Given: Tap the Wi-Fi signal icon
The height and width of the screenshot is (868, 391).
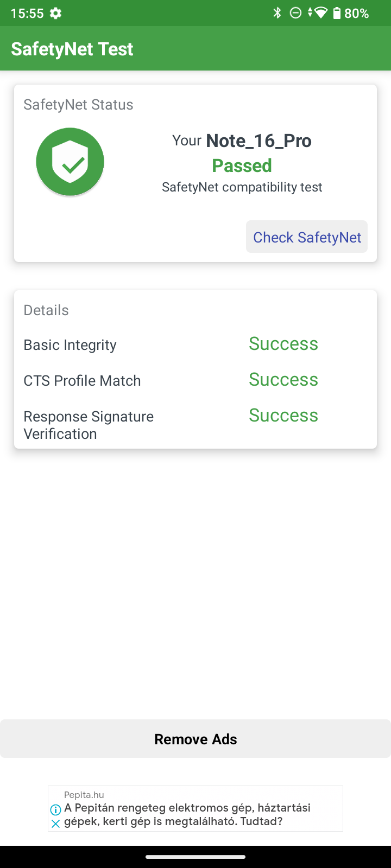Looking at the screenshot, I should coord(320,13).
